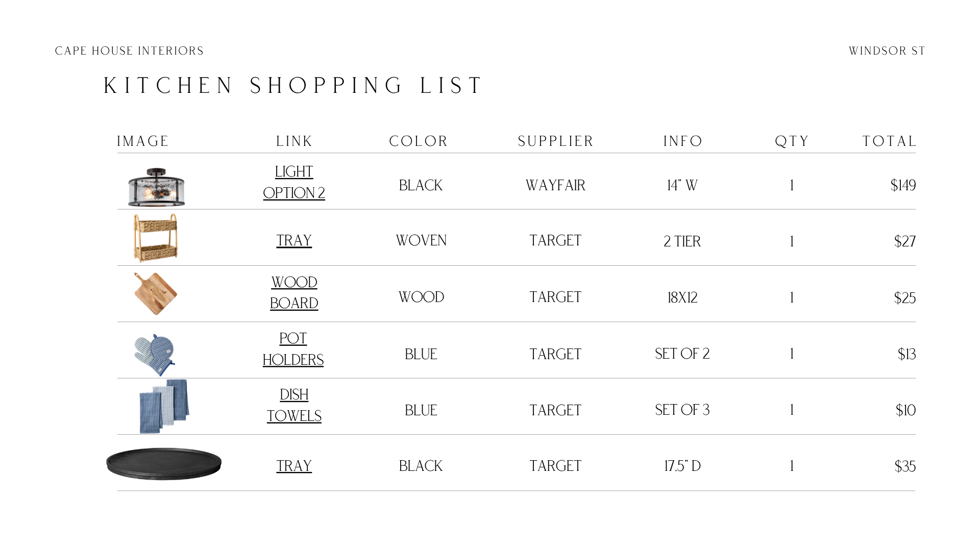The image size is (980, 551).
Task: Select the wooden cutting board image
Action: [x=155, y=293]
